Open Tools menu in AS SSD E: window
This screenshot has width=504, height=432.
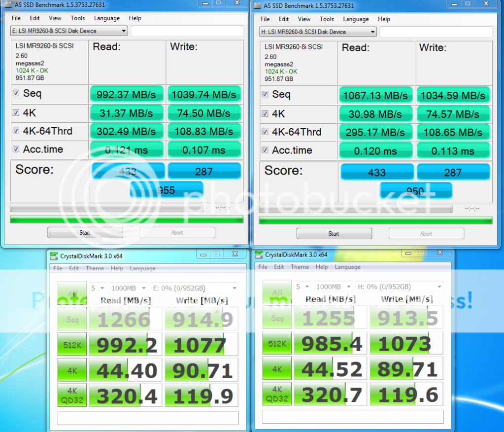click(x=77, y=18)
